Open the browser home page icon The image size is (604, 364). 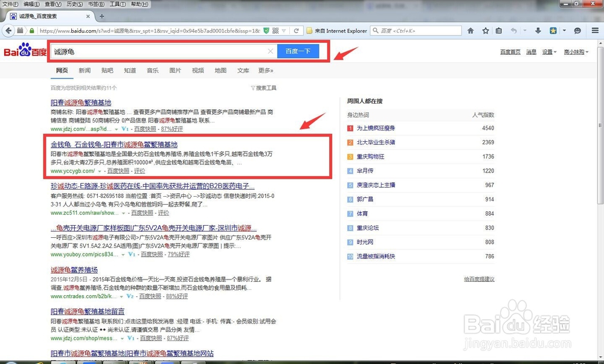pos(471,30)
